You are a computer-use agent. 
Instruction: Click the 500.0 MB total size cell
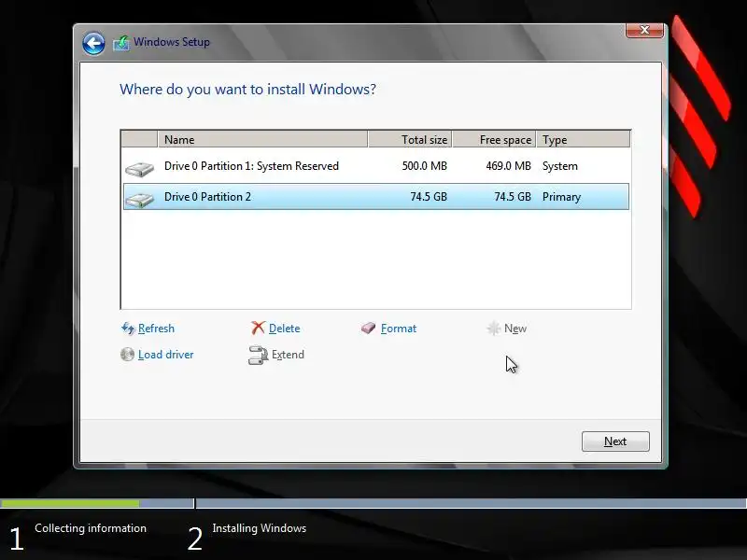[x=425, y=166]
